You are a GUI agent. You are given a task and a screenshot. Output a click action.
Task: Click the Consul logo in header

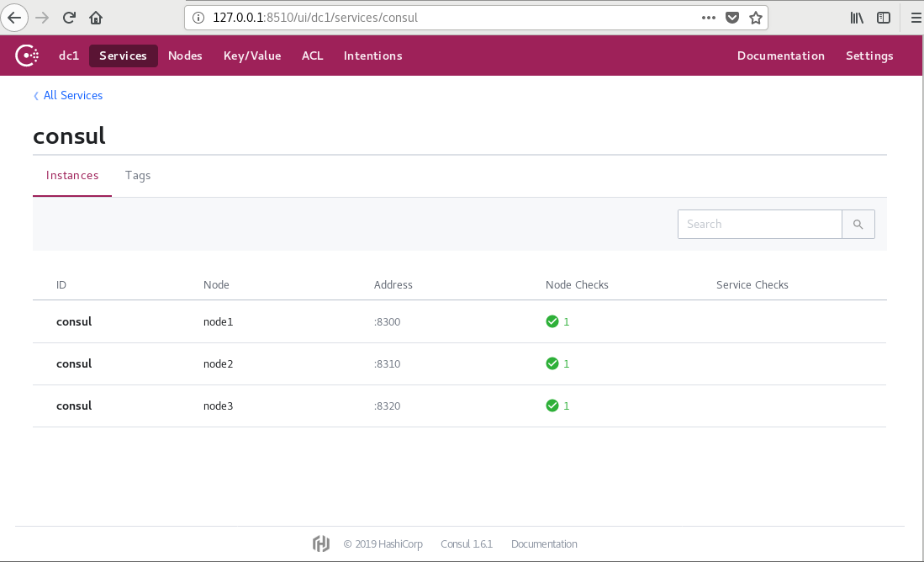pos(27,56)
